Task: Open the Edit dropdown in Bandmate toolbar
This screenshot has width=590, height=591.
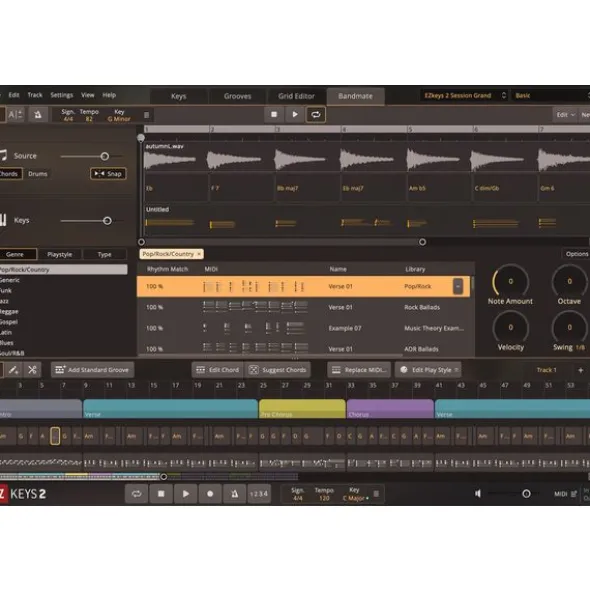Action: click(x=565, y=115)
